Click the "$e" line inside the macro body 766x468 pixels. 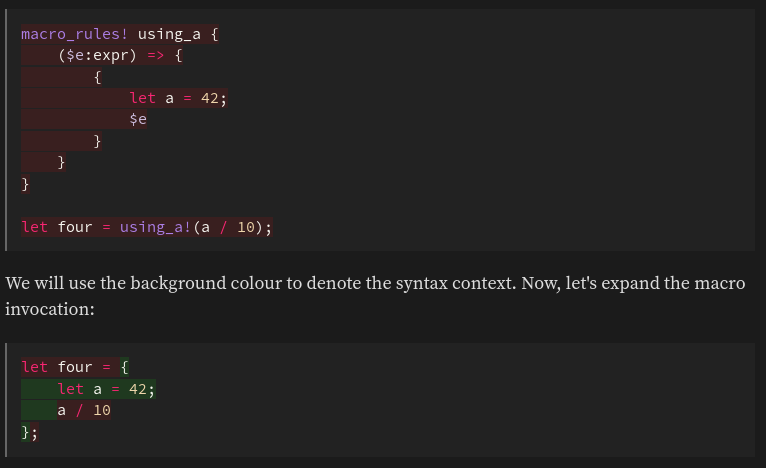pos(138,120)
